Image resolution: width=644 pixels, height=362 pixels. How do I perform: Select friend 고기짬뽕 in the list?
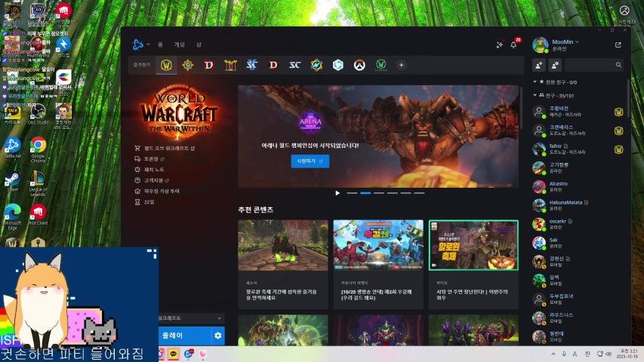click(578, 168)
